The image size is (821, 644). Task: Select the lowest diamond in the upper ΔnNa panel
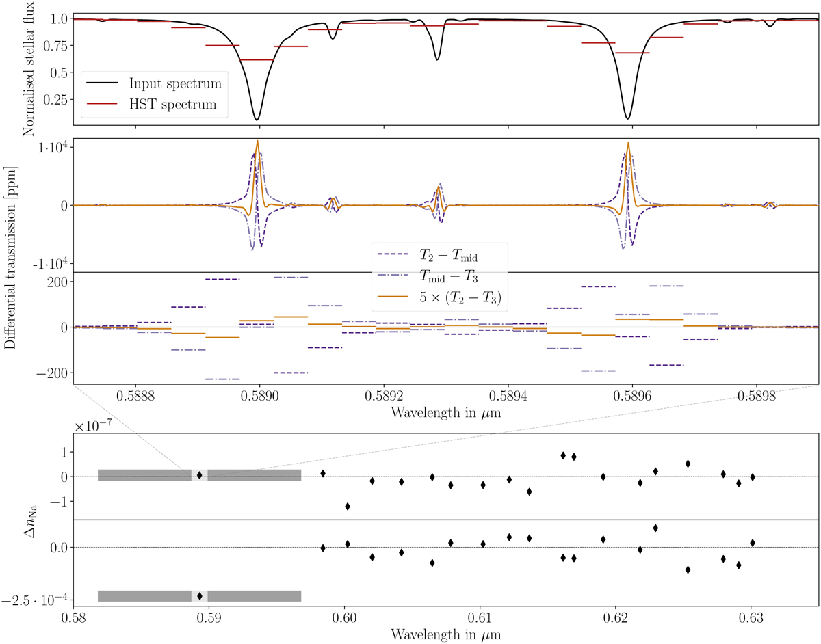[x=348, y=507]
